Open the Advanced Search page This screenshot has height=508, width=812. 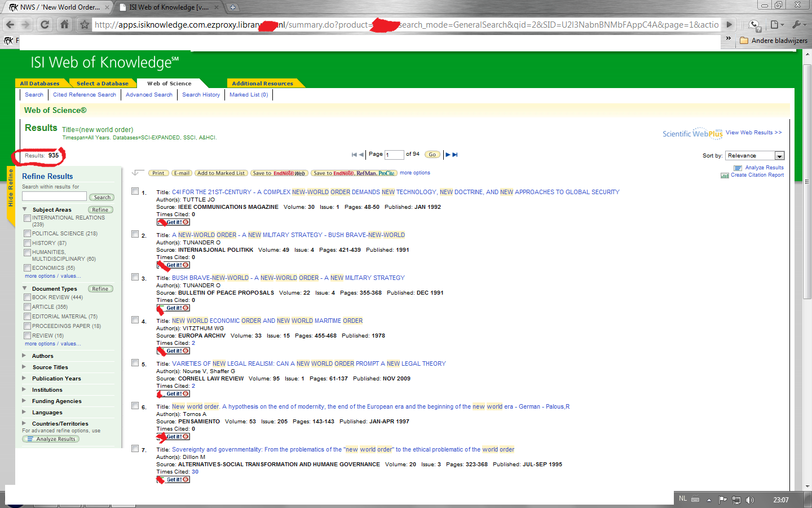click(149, 95)
